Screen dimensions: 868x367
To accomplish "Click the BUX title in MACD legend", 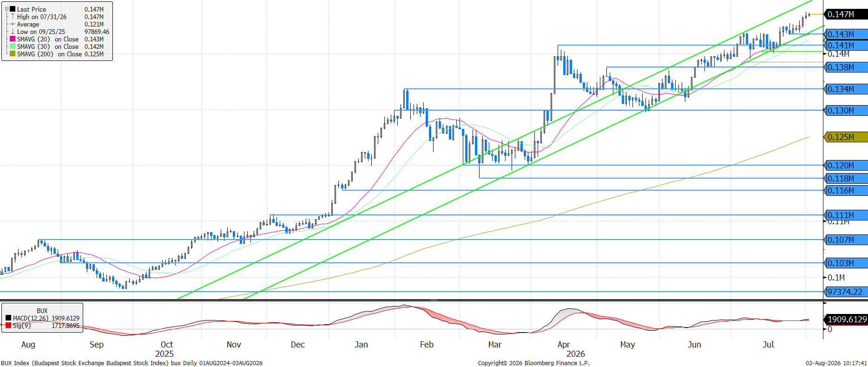I will (42, 311).
